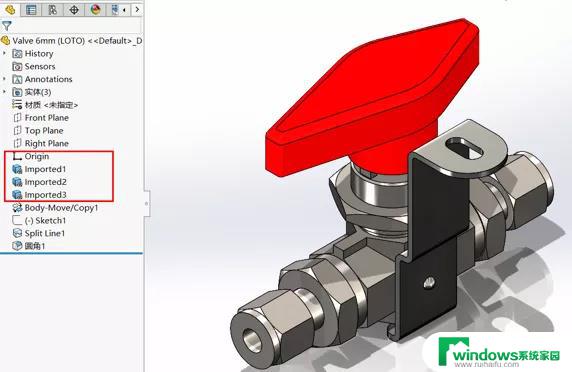Select the 'Annotations' tree label

coord(49,79)
